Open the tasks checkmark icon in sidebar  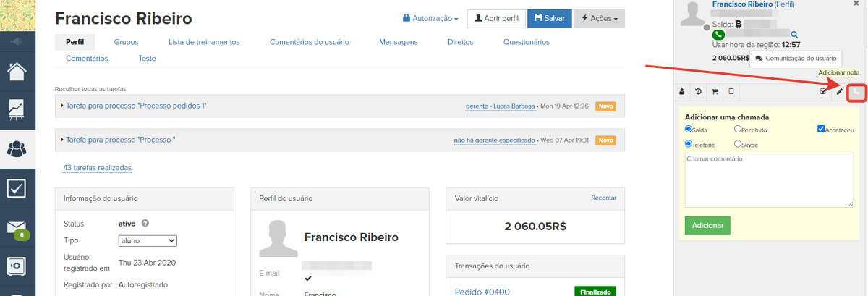click(17, 188)
